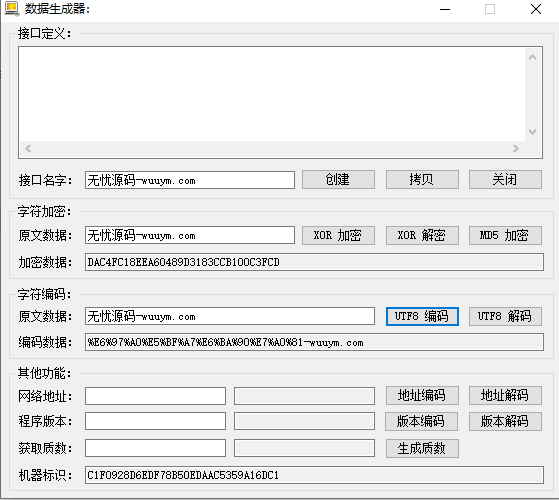
Task: Click the 程序版本 label
Action: (x=45, y=422)
